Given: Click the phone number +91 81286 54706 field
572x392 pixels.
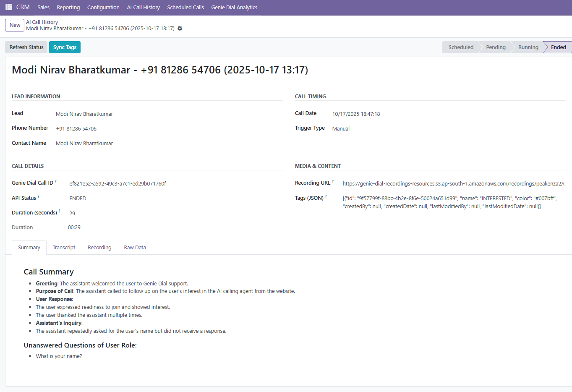Looking at the screenshot, I should point(76,129).
